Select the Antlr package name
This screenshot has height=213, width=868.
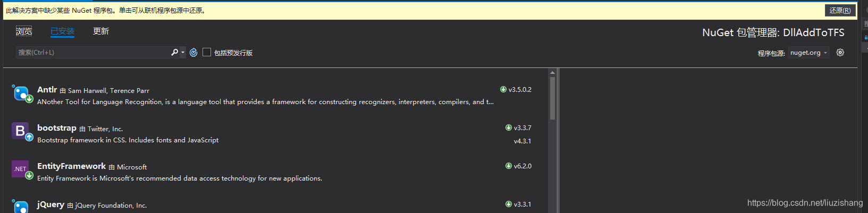[47, 90]
